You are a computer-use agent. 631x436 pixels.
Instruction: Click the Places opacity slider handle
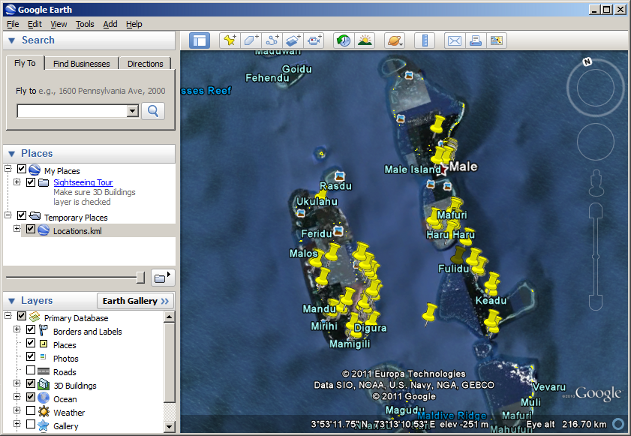click(140, 277)
